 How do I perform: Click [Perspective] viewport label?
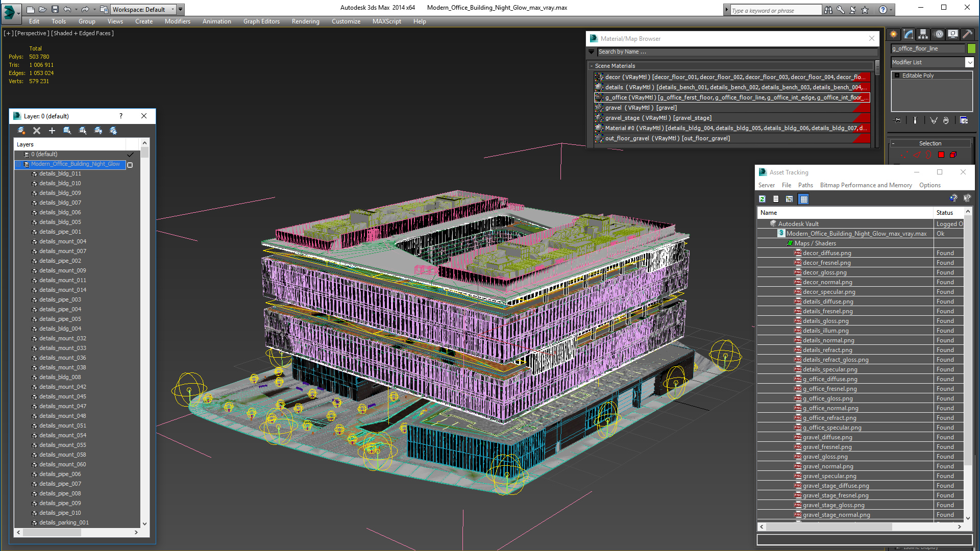click(x=32, y=33)
